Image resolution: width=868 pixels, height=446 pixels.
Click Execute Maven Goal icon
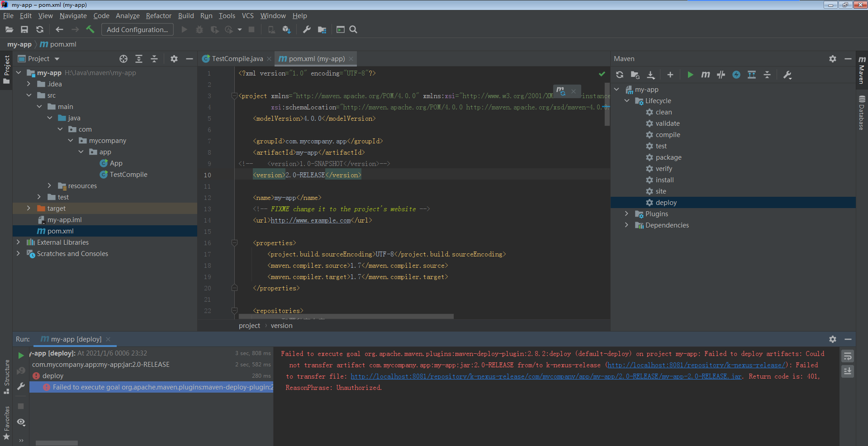705,75
